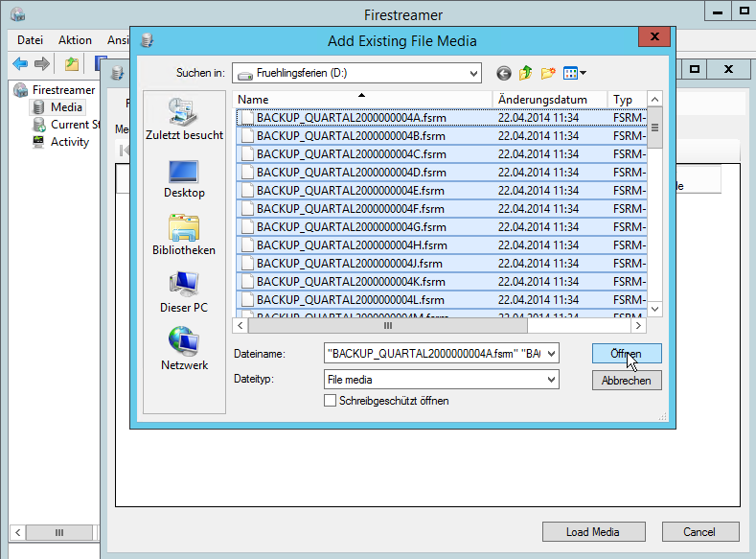Open the Datei menu

pyautogui.click(x=30, y=40)
